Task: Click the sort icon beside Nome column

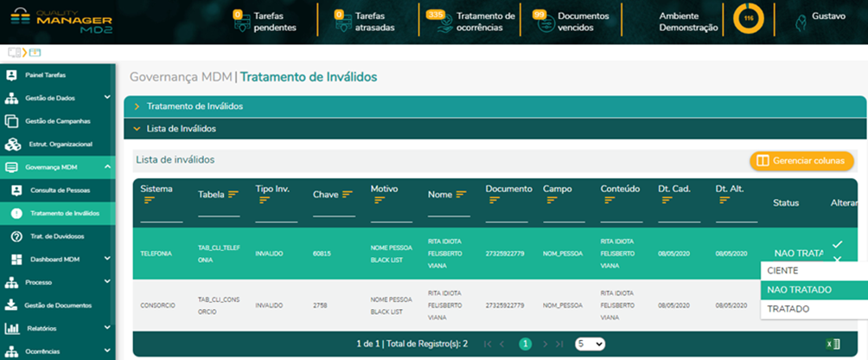Action: click(461, 195)
